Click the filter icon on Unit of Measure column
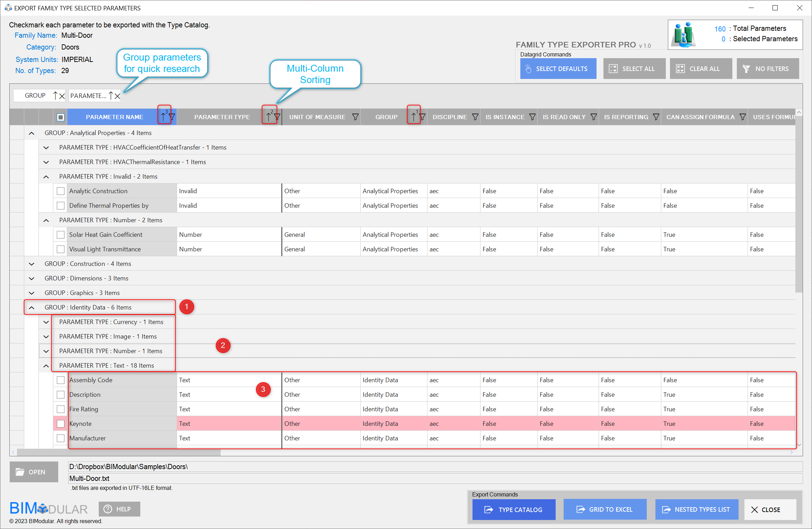Image resolution: width=812 pixels, height=529 pixels. 355,117
